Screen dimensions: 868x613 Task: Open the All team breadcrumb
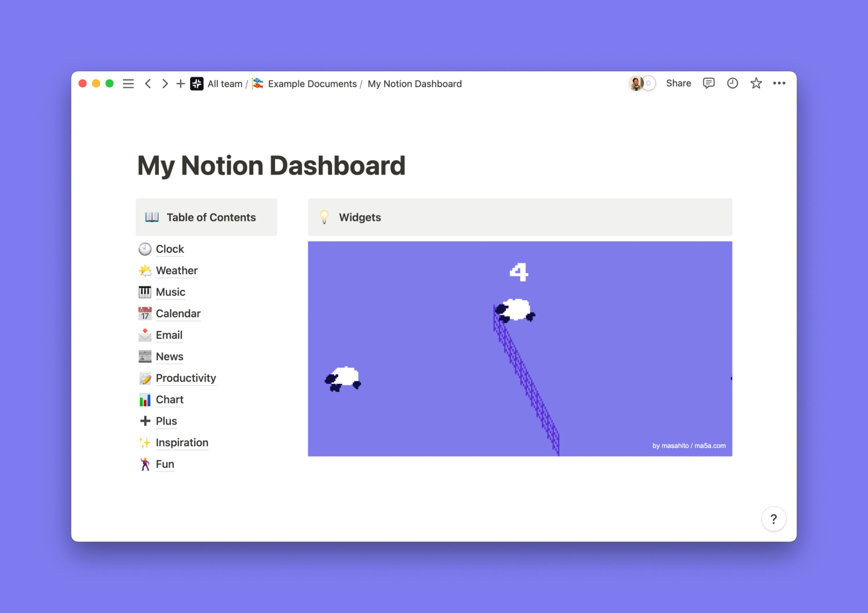225,84
